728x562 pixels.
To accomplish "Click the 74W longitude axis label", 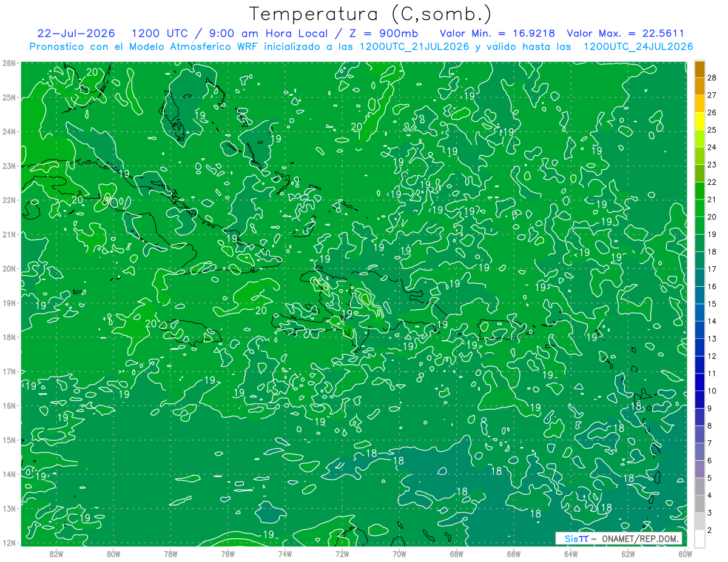I will point(285,554).
